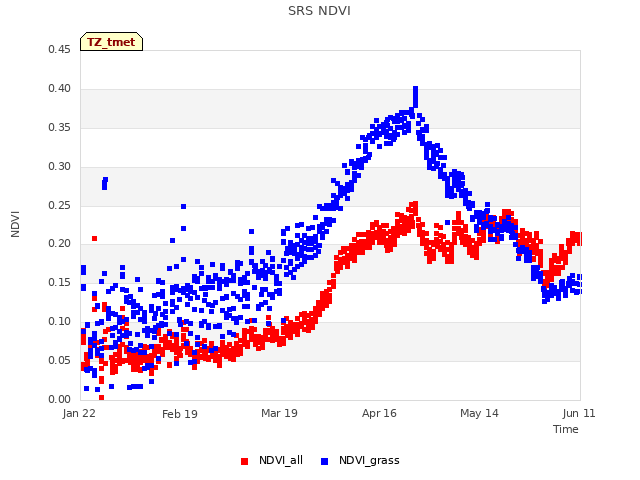Click the Jun 11 axis label
640x480 pixels.
pos(579,413)
